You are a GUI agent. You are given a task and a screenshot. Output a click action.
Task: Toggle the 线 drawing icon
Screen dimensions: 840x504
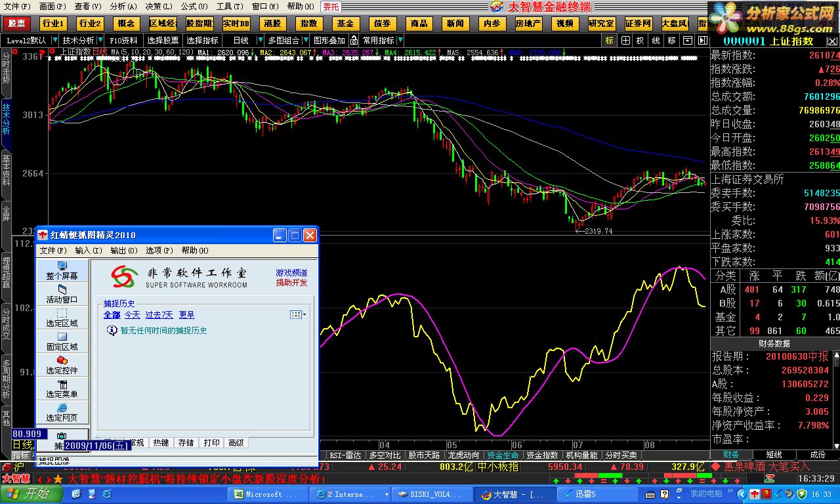pos(656,41)
